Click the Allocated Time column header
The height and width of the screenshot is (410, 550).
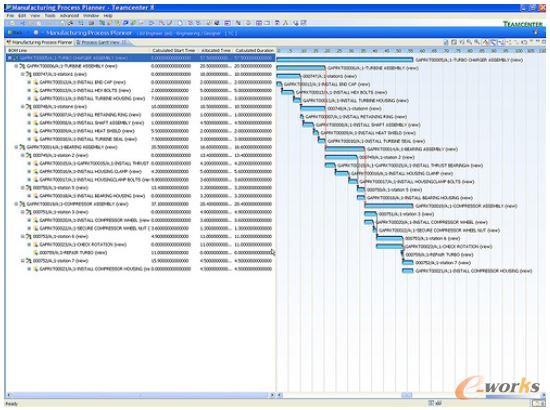coord(216,51)
